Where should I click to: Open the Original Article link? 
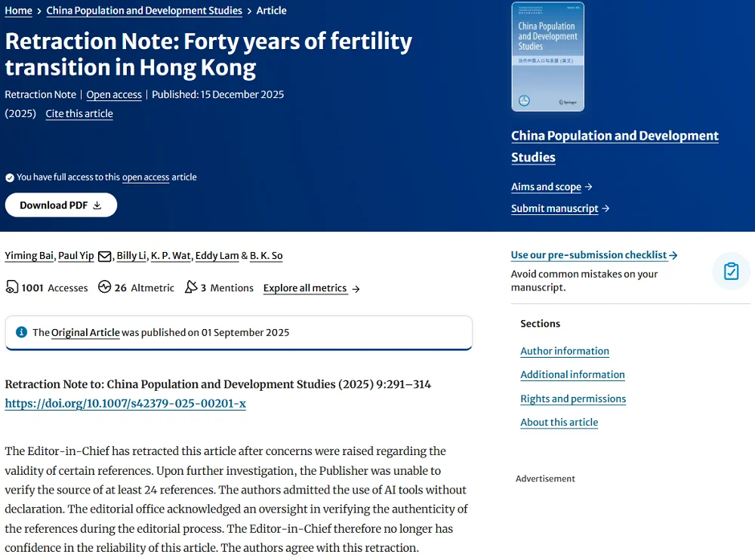(x=85, y=333)
